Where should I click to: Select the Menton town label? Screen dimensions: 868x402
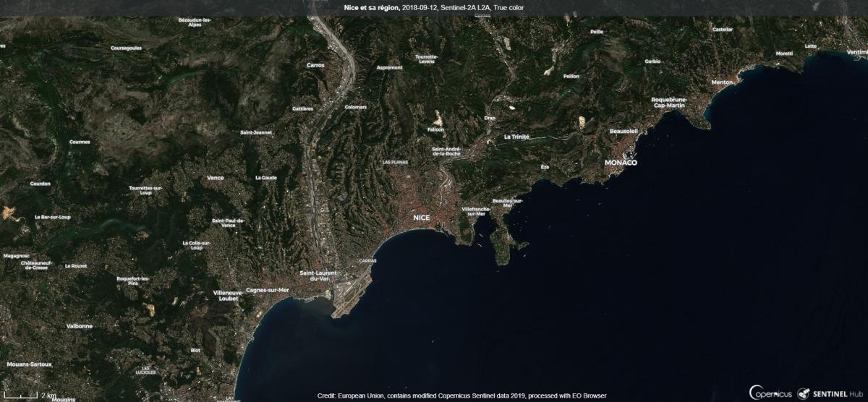tap(722, 82)
